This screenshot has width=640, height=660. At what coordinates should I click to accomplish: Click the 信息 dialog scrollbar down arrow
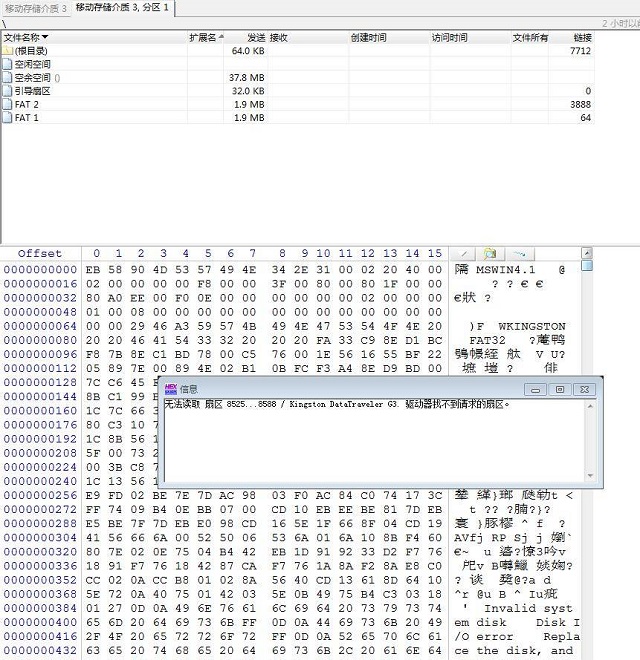(590, 476)
